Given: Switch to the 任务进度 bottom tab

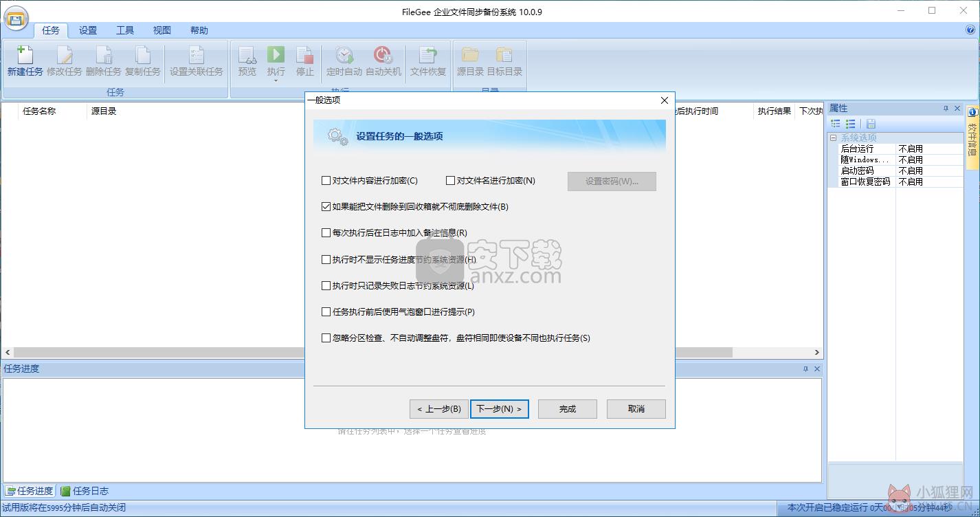Looking at the screenshot, I should (30, 491).
